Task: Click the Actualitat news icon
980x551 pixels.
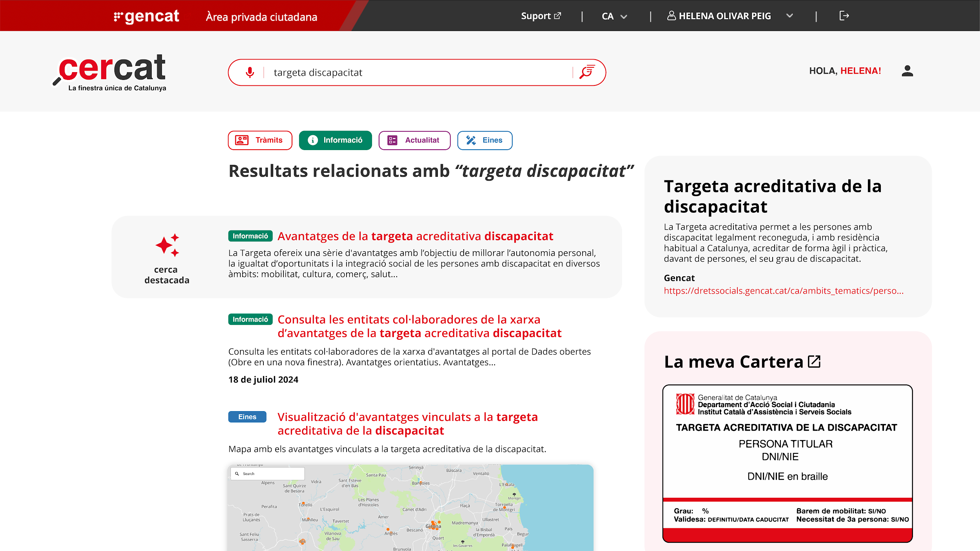Action: click(x=392, y=140)
